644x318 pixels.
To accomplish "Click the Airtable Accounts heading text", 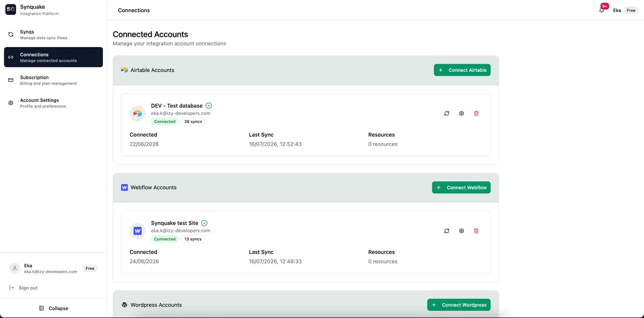I will (152, 70).
